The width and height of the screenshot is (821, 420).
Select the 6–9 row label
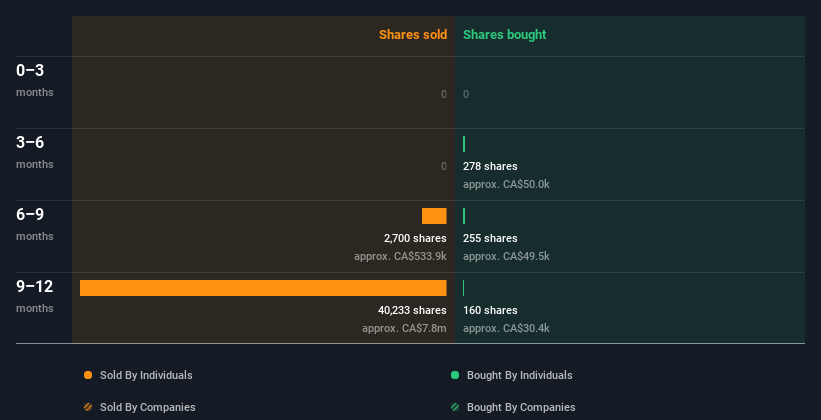(30, 214)
